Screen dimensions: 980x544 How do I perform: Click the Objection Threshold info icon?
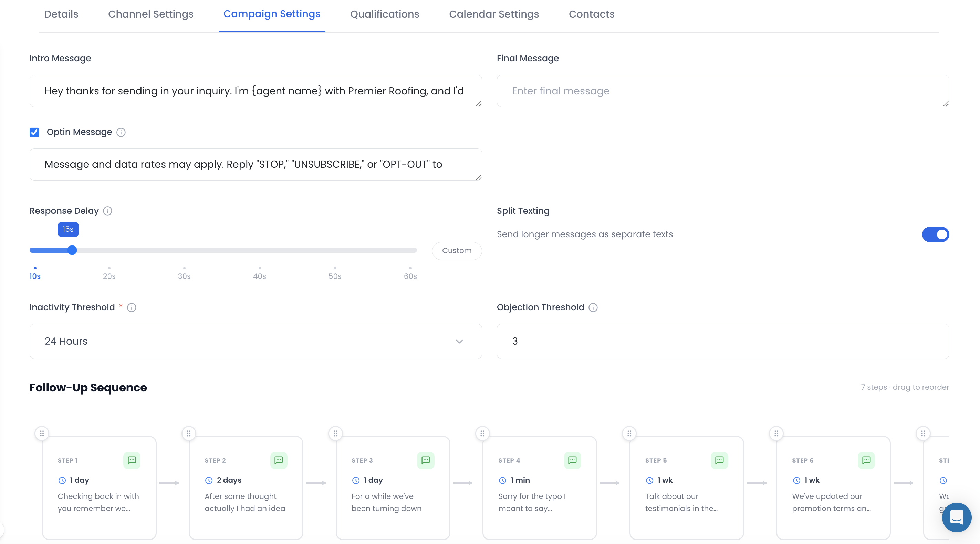click(x=593, y=307)
